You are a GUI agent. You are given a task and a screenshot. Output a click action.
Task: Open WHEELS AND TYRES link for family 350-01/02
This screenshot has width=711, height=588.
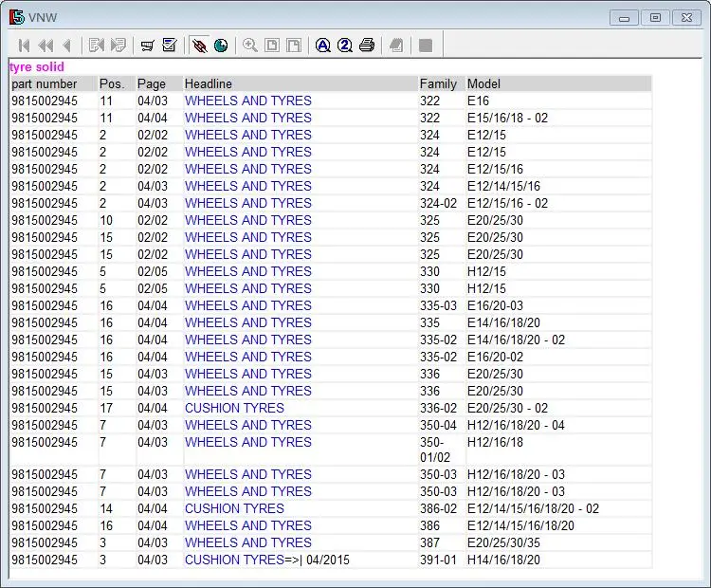248,442
